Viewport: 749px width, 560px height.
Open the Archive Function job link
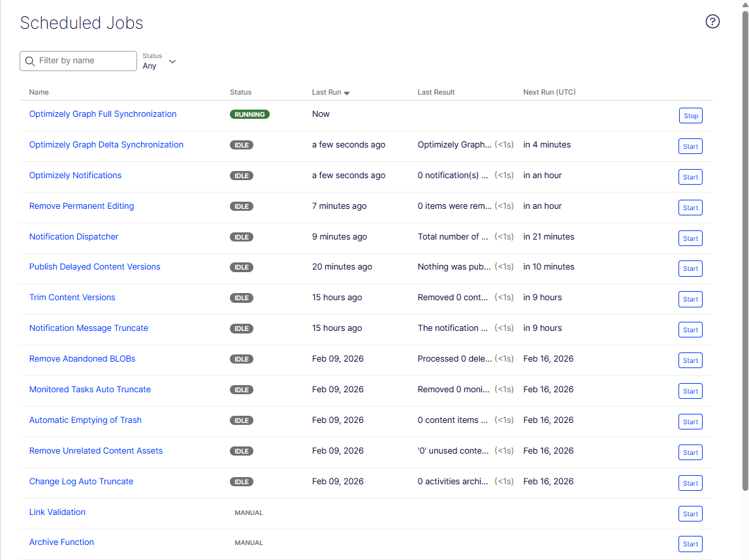[x=61, y=542]
